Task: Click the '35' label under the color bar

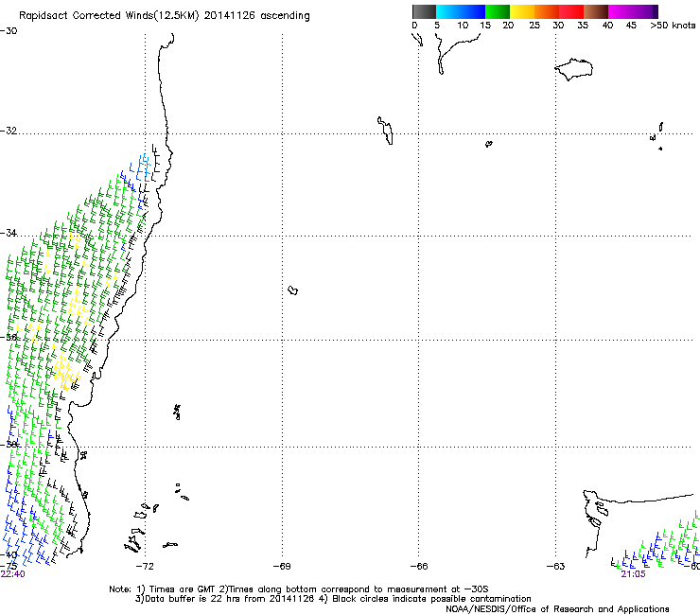Action: [583, 26]
